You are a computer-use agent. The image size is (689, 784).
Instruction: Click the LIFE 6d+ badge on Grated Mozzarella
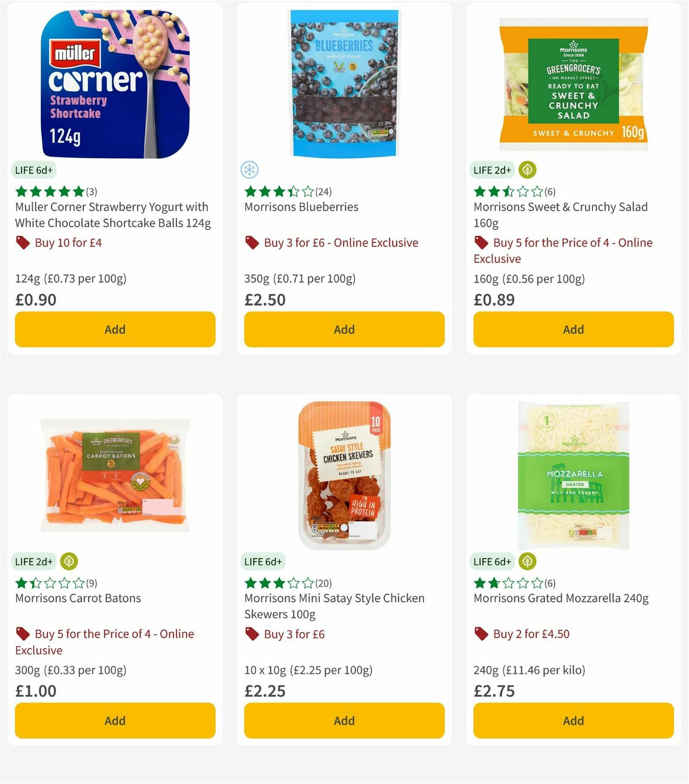[x=493, y=561]
